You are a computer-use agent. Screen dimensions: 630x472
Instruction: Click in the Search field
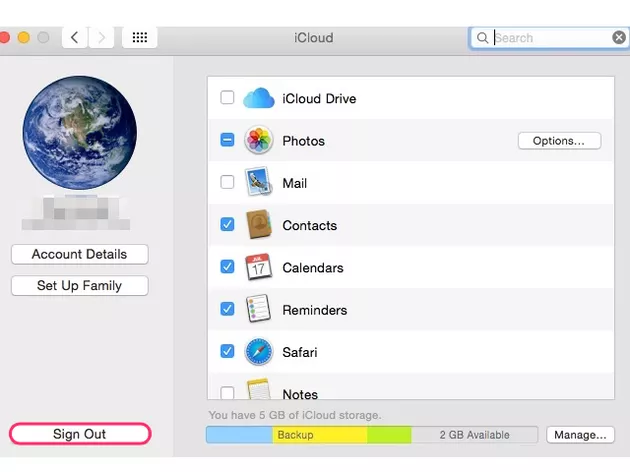[x=549, y=38]
